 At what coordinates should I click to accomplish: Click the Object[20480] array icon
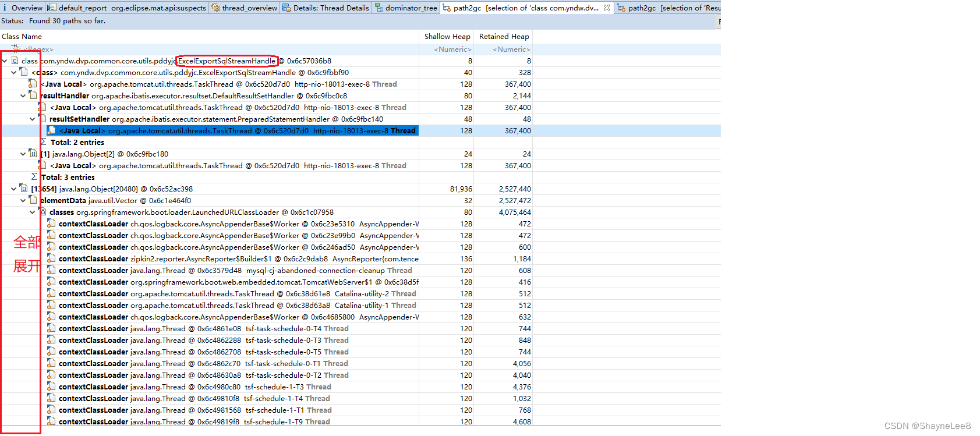(x=24, y=189)
